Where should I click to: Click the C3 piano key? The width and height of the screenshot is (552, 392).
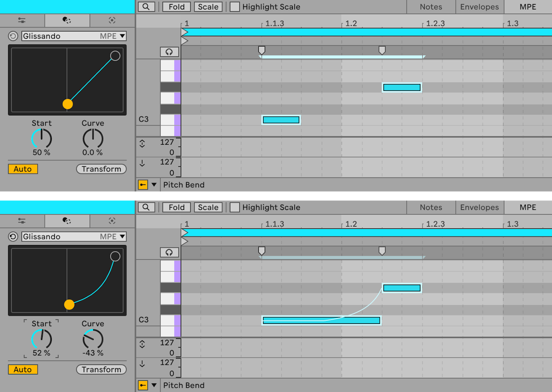pyautogui.click(x=169, y=119)
